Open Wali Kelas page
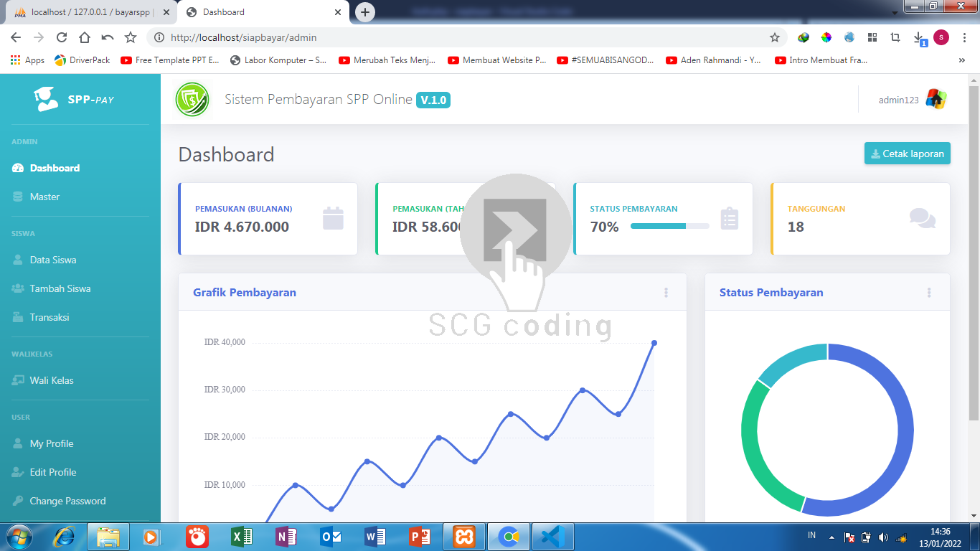The width and height of the screenshot is (980, 551). point(43,380)
